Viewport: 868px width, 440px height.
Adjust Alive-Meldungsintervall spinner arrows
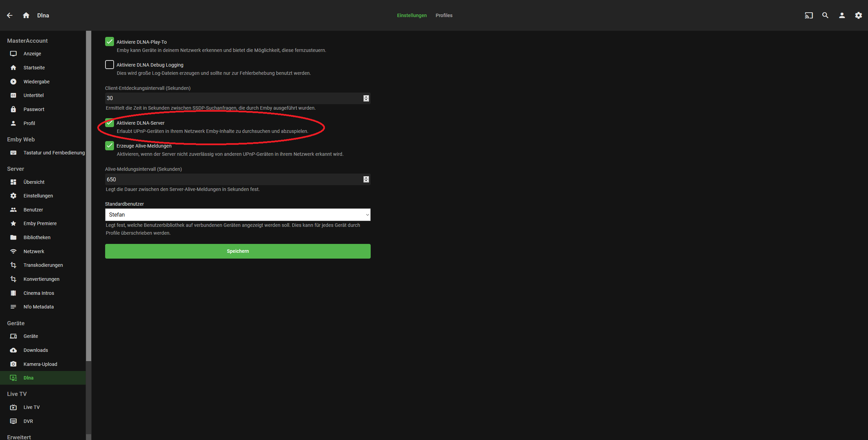[x=366, y=179]
